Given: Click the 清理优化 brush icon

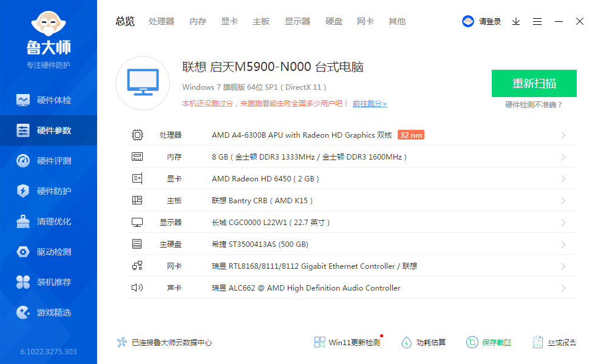Looking at the screenshot, I should point(23,221).
